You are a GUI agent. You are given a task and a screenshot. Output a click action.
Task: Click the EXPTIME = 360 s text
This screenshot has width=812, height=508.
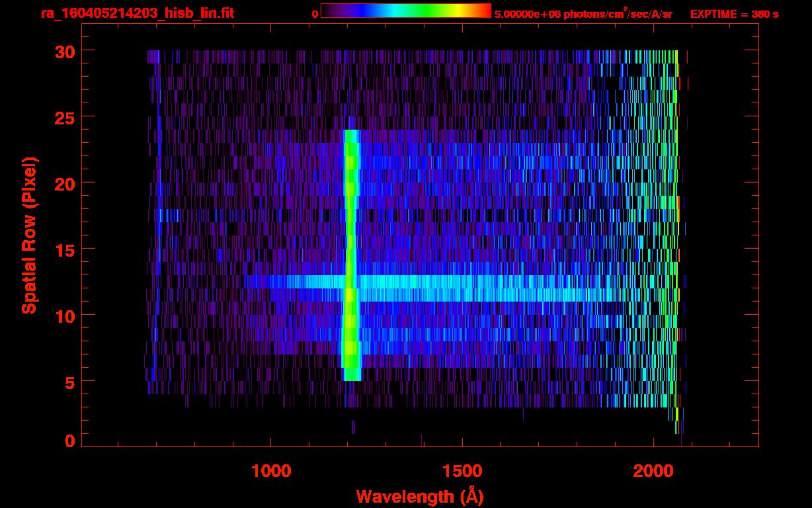point(734,14)
